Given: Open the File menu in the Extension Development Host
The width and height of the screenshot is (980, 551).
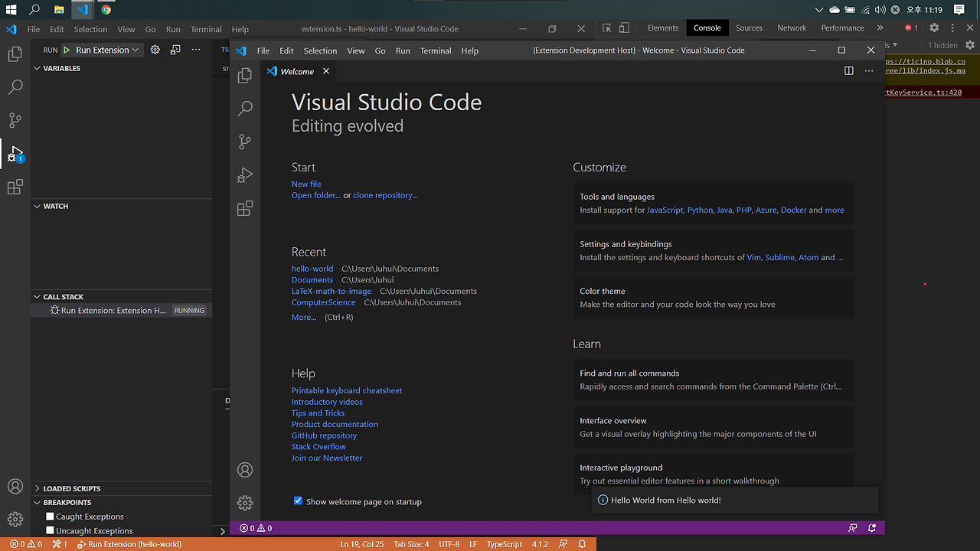Looking at the screenshot, I should point(263,51).
